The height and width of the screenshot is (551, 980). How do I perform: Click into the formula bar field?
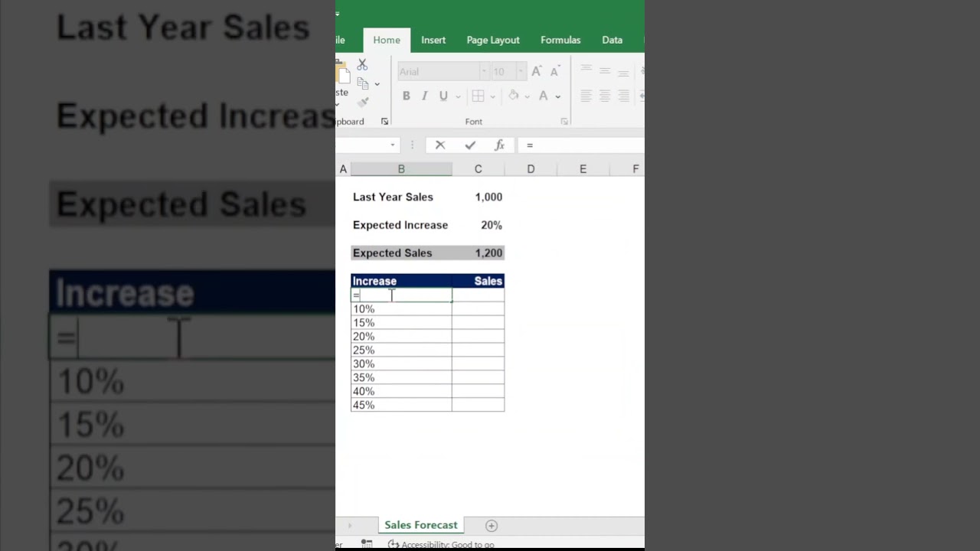coord(581,145)
